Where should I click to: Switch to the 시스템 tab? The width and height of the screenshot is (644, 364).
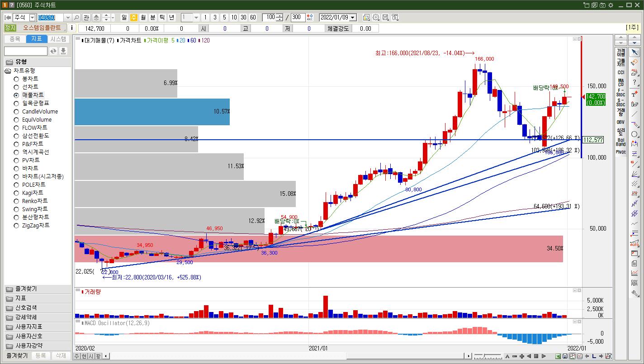58,39
